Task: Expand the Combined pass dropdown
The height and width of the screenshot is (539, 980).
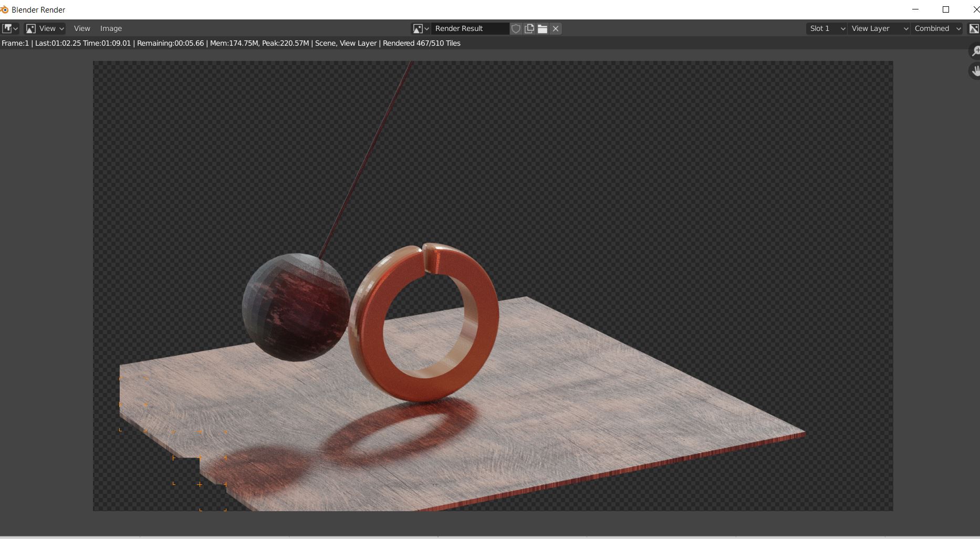Action: 937,28
